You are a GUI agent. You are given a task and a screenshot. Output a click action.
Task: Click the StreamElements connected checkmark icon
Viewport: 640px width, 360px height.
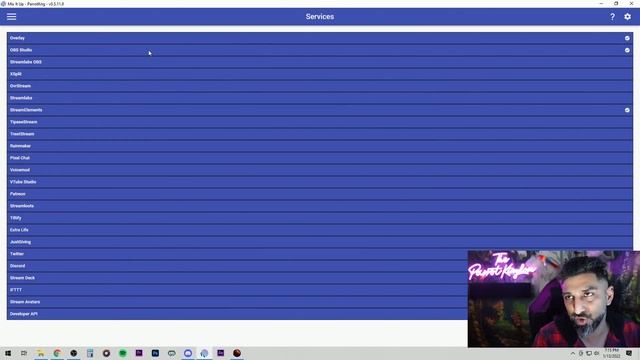click(x=627, y=110)
